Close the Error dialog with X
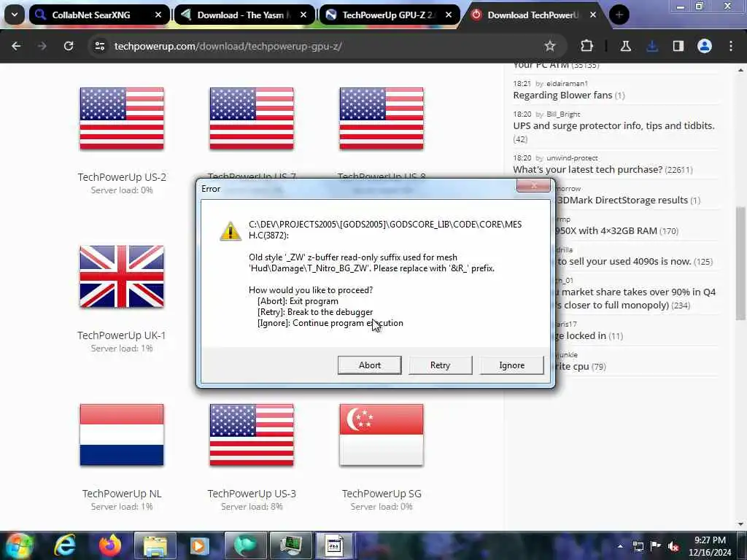The image size is (747, 560). [x=533, y=186]
